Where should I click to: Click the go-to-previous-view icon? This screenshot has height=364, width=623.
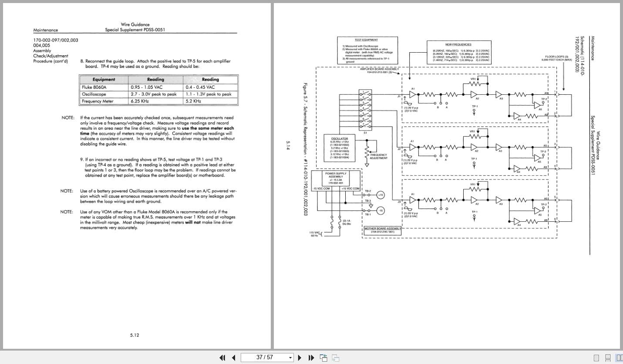(x=323, y=357)
